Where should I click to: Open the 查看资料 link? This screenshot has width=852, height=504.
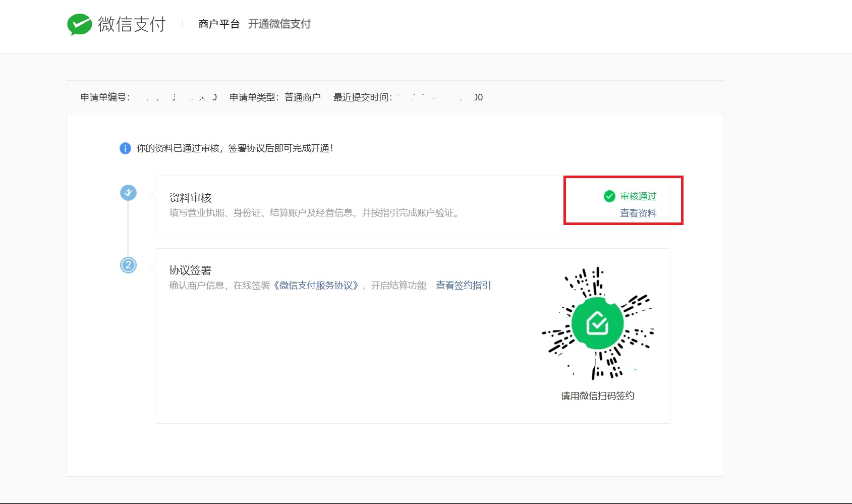pos(638,213)
